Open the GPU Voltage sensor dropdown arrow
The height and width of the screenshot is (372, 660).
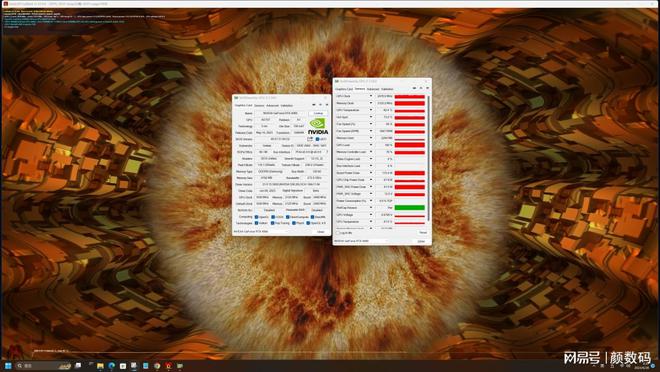[371, 215]
